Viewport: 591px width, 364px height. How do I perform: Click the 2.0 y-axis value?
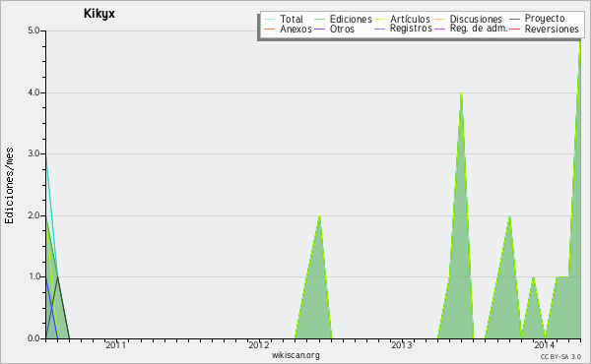33,215
